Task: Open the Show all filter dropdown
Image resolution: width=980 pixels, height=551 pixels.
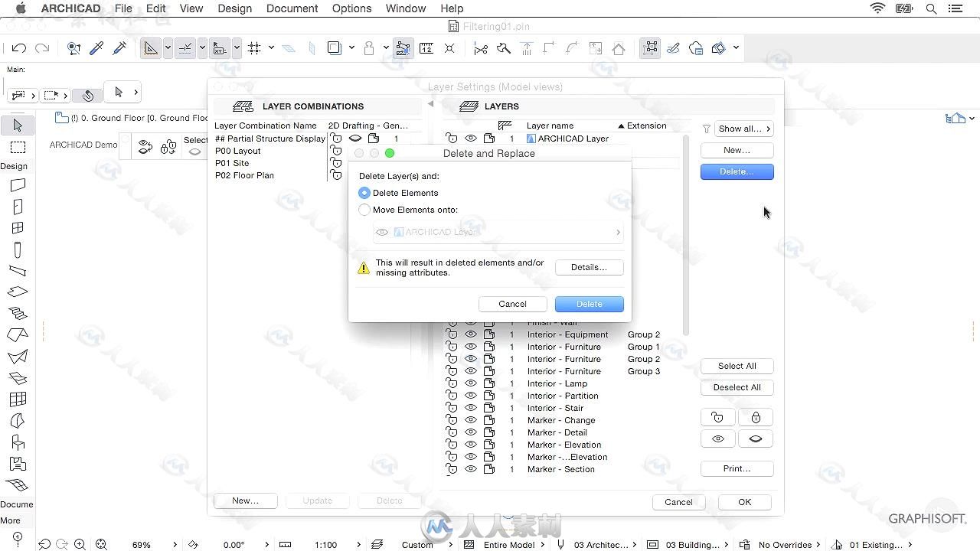Action: (744, 129)
